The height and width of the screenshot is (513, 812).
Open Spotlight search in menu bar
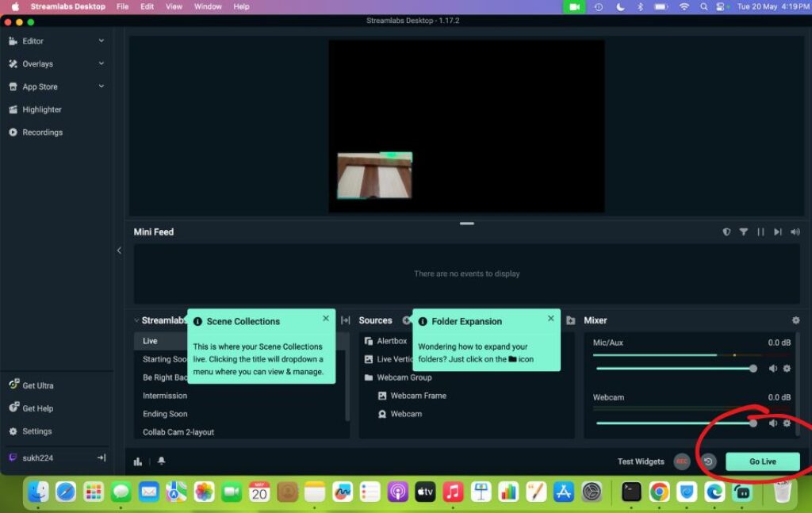(x=703, y=6)
